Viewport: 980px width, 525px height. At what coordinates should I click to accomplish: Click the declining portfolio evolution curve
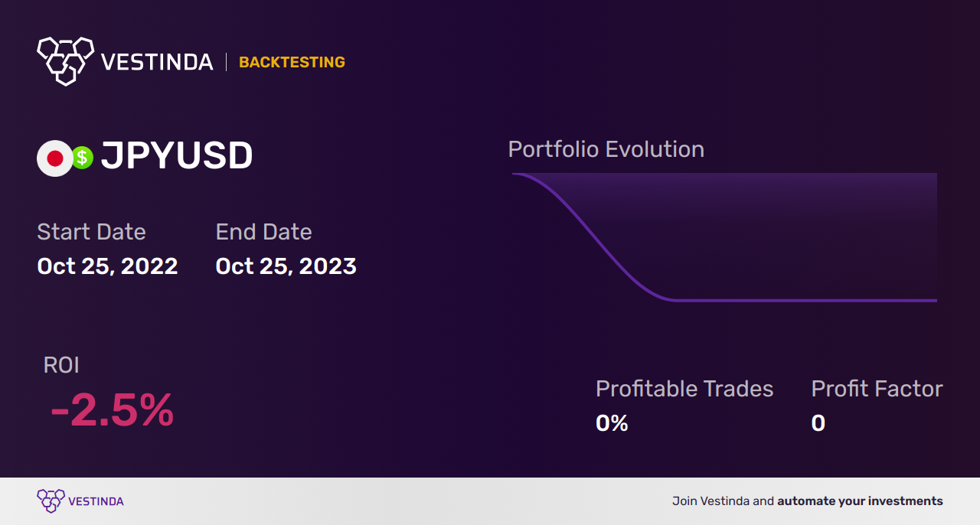[x=593, y=233]
